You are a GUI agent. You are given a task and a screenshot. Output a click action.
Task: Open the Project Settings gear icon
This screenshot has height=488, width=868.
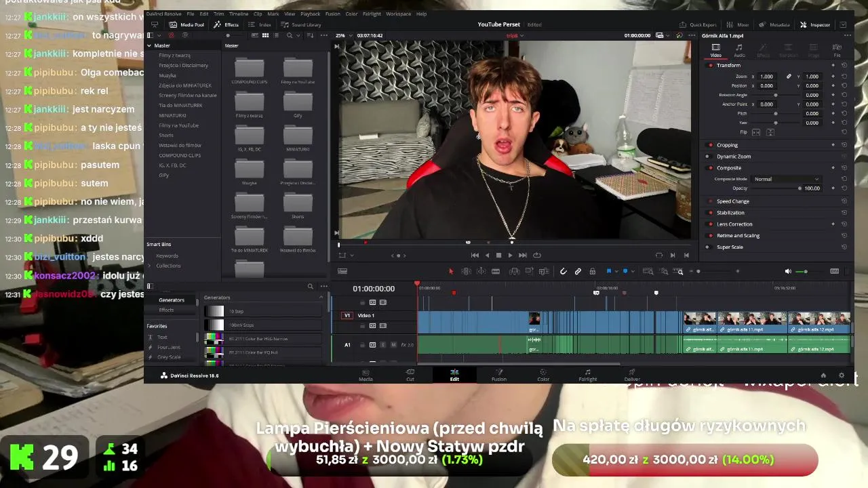point(842,375)
